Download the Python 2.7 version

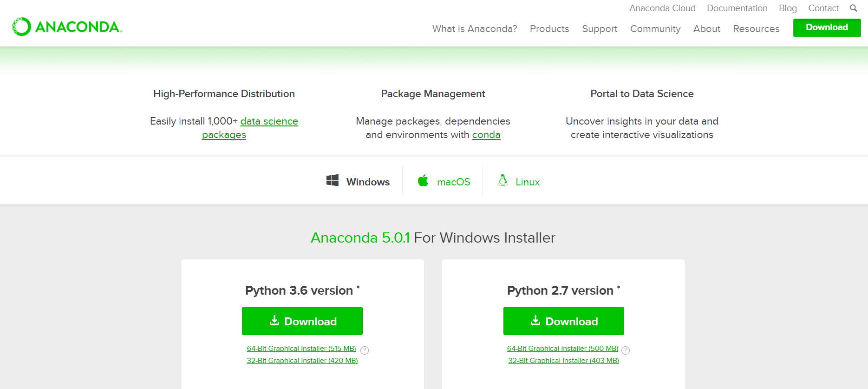point(563,321)
